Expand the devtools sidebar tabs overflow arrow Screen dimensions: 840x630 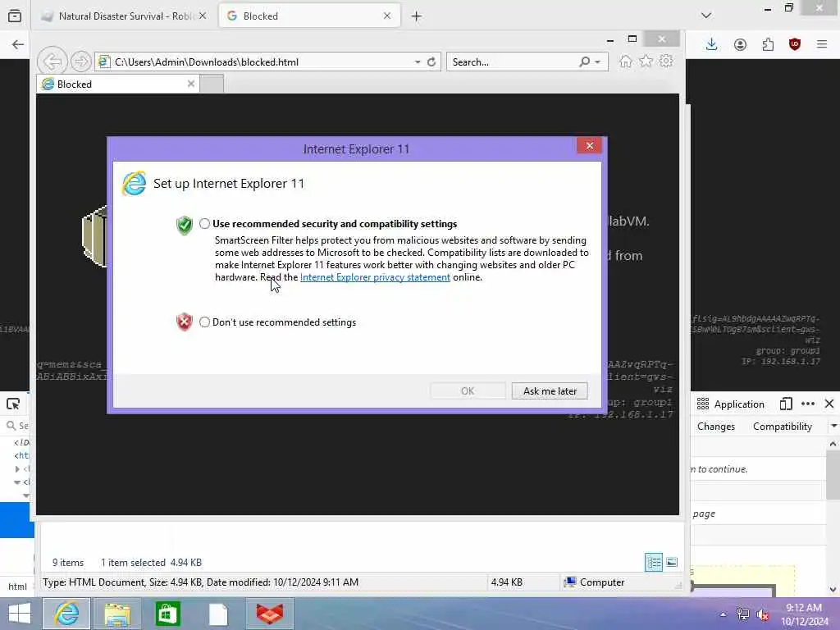[833, 427]
